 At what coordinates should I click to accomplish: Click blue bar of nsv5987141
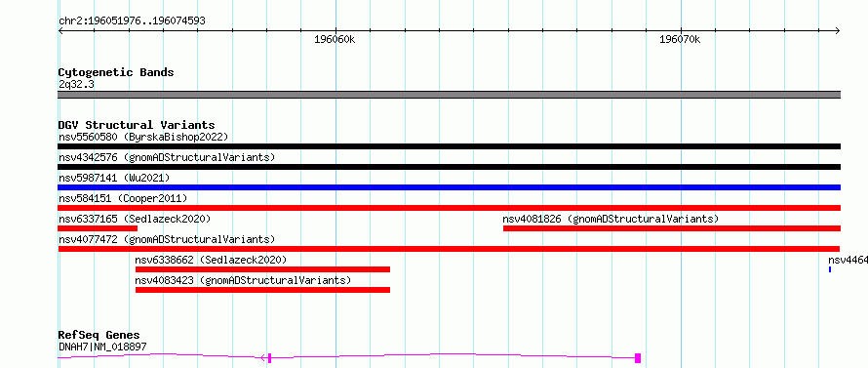click(x=449, y=187)
